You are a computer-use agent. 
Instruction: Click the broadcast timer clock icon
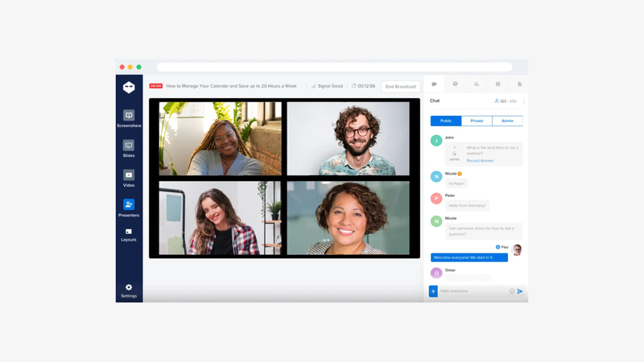[353, 86]
